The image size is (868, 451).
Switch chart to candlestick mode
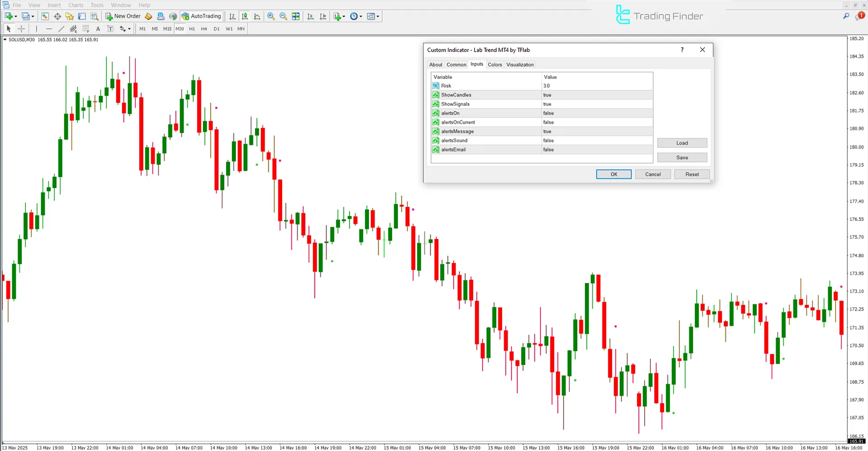click(x=245, y=16)
